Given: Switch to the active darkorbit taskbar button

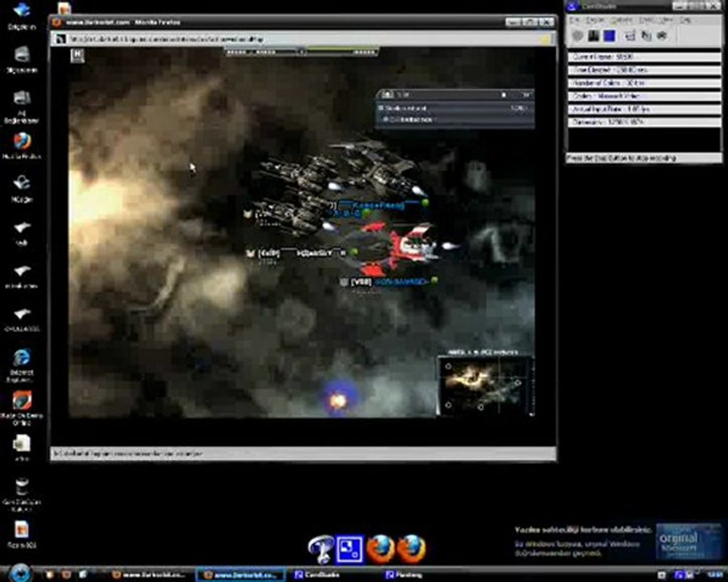Looking at the screenshot, I should pyautogui.click(x=241, y=575).
